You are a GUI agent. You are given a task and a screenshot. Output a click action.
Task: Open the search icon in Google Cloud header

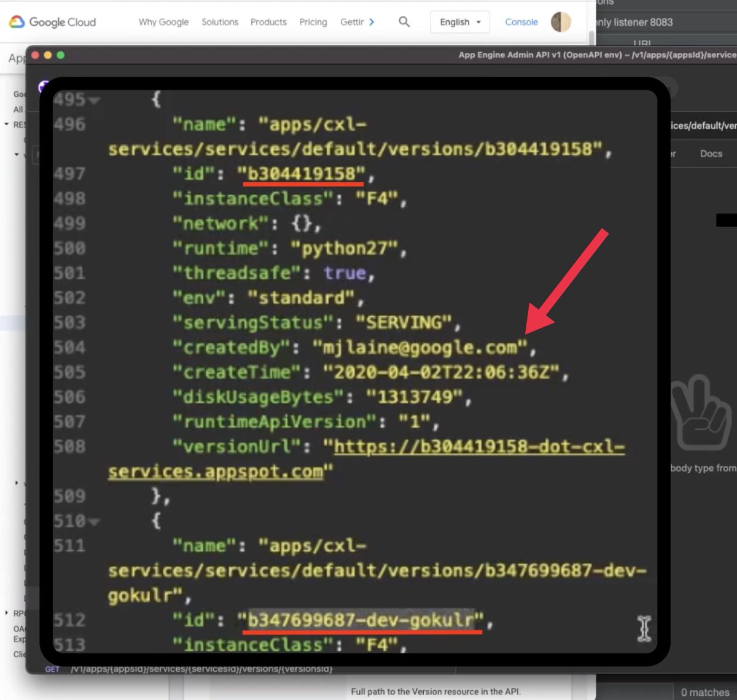click(404, 21)
